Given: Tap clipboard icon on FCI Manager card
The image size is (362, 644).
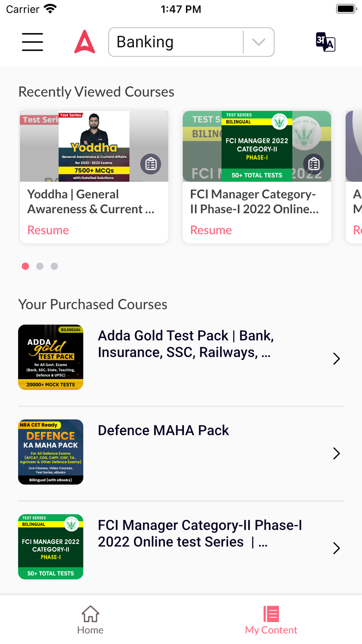Looking at the screenshot, I should pyautogui.click(x=313, y=164).
